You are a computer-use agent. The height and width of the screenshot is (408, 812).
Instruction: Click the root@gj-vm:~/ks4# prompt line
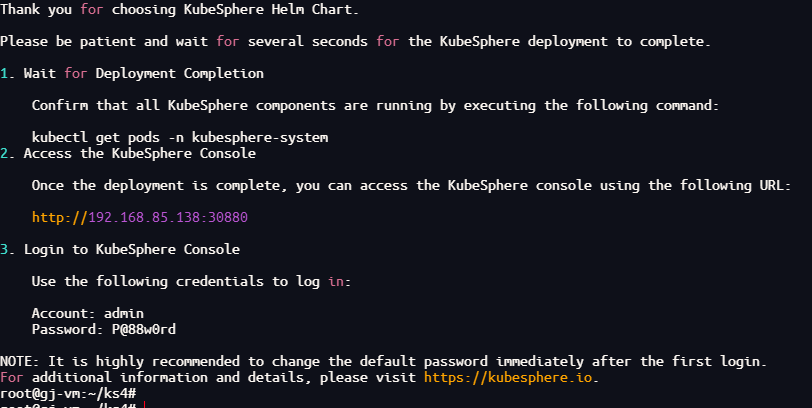[68, 393]
